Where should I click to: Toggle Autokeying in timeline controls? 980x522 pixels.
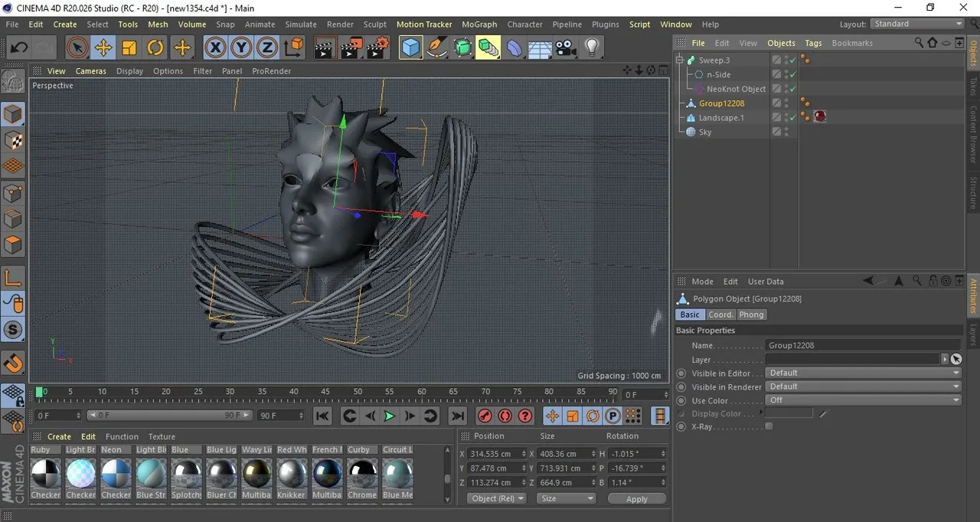505,416
